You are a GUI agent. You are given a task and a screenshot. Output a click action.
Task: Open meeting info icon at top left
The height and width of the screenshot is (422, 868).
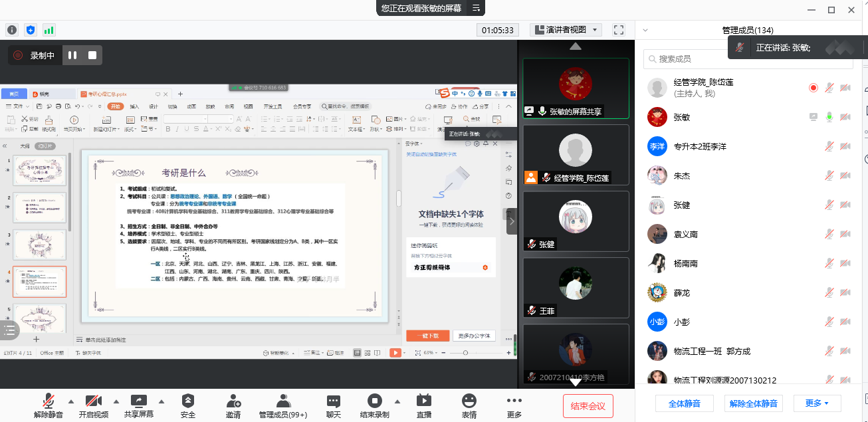[12, 30]
